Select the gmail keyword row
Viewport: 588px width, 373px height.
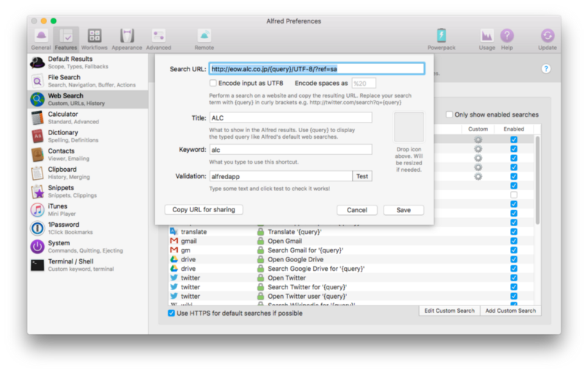click(x=351, y=241)
